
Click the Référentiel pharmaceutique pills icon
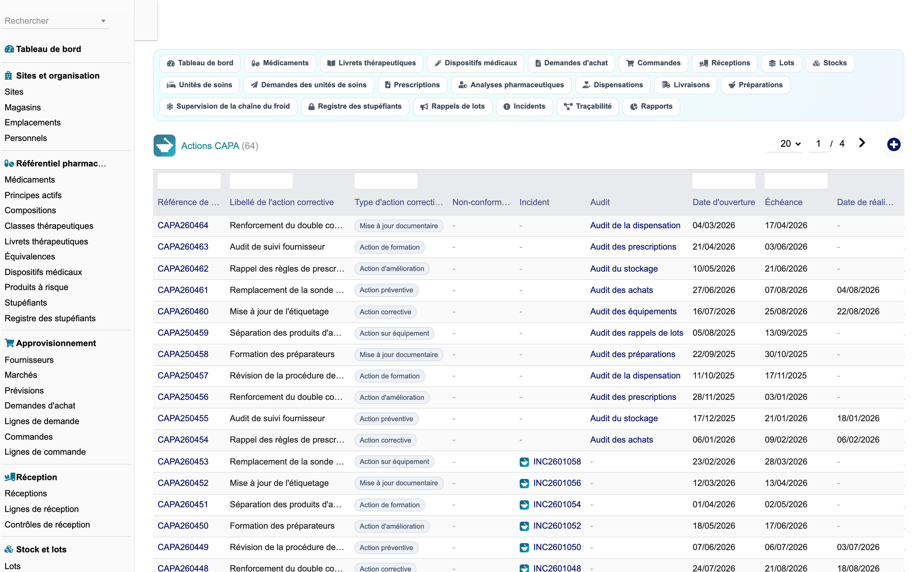[x=9, y=163]
